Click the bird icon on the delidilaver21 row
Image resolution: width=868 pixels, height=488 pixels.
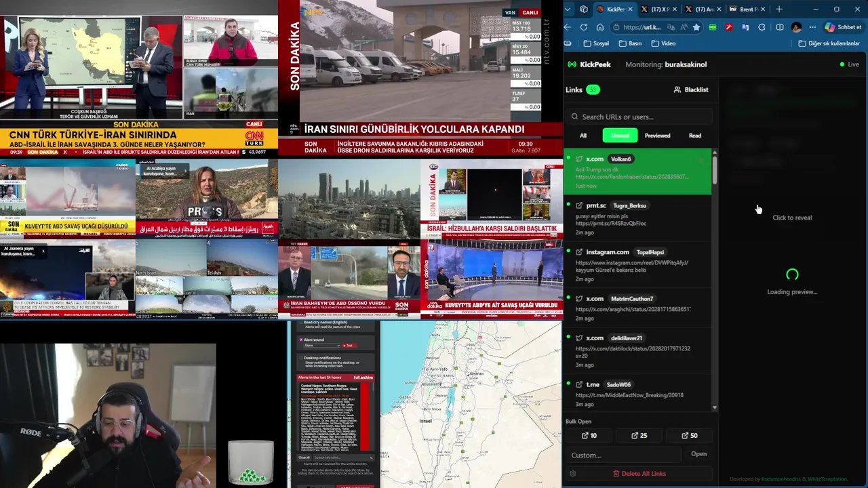tap(579, 338)
